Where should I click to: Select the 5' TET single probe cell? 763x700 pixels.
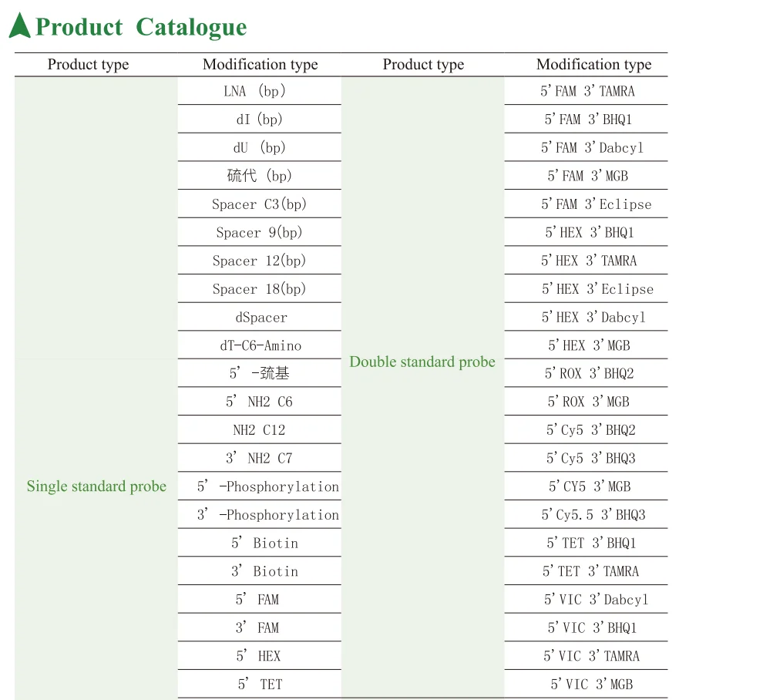coord(260,684)
